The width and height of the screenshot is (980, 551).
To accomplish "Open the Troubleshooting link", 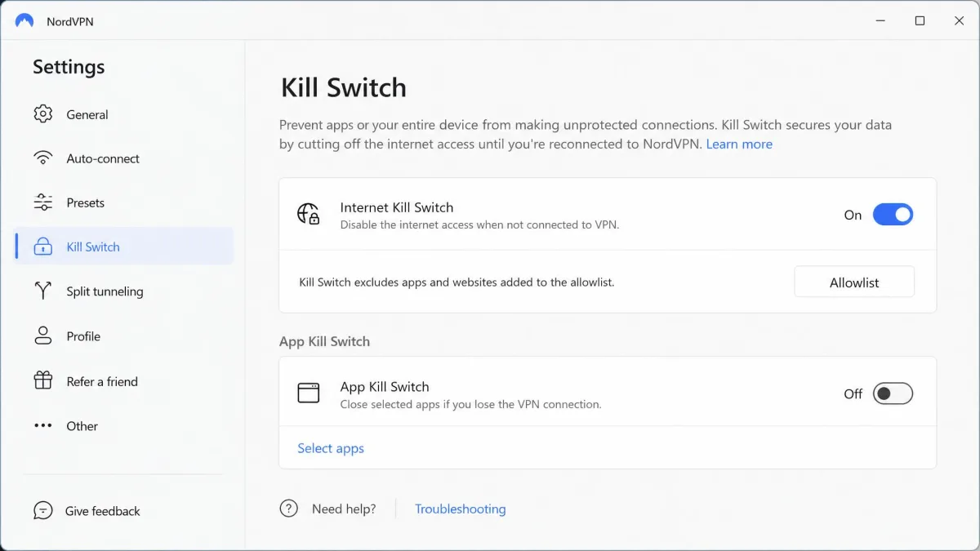I will (461, 509).
